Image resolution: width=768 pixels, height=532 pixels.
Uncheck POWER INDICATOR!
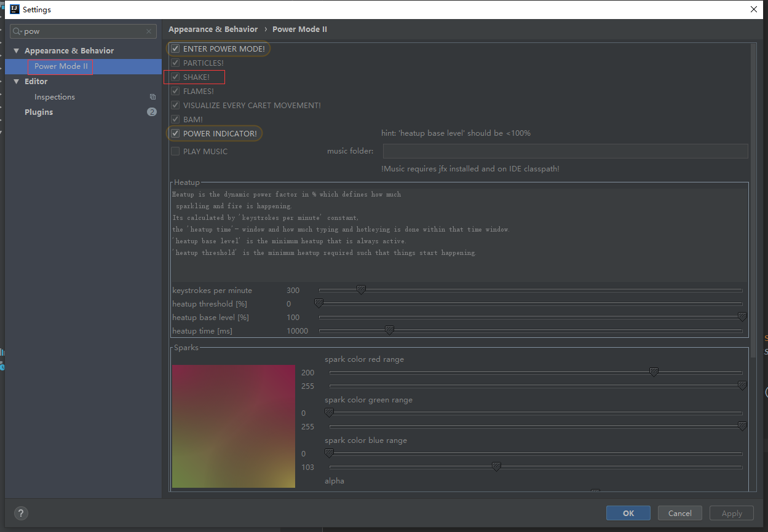[x=175, y=133]
